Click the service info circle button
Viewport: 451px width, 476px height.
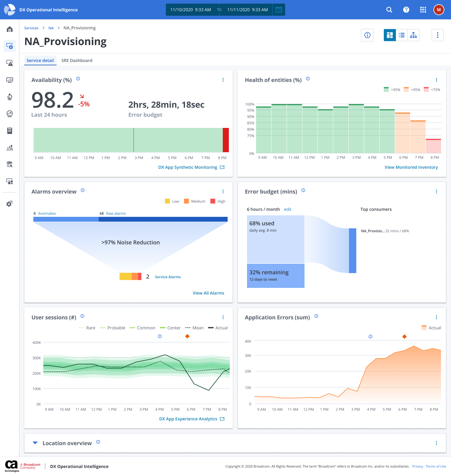point(367,35)
